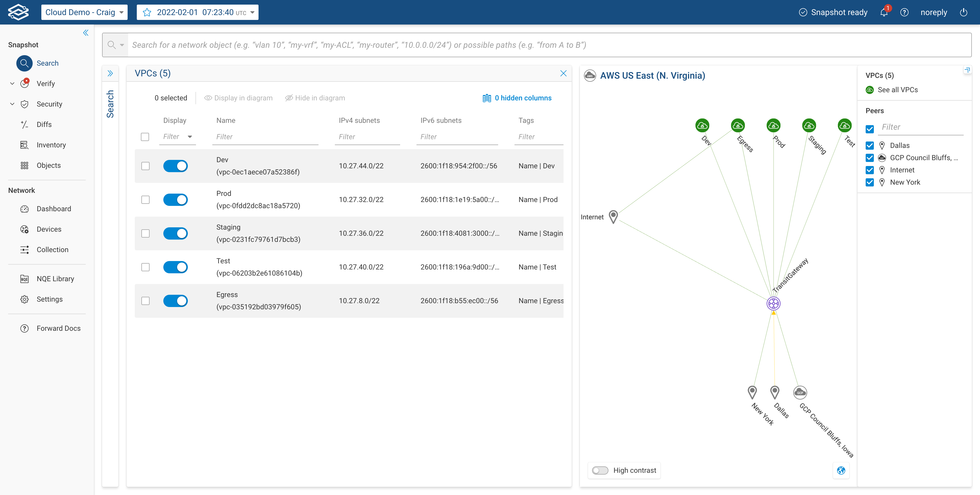Open the NQE Library

[55, 278]
